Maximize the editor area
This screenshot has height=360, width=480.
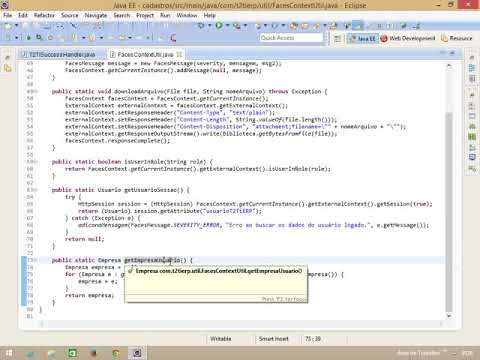pos(452,53)
